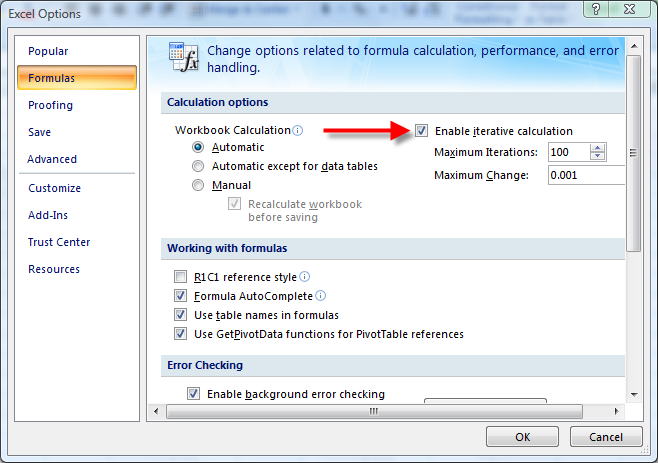Click the Maximum Change label
The image size is (658, 463).
click(x=481, y=175)
